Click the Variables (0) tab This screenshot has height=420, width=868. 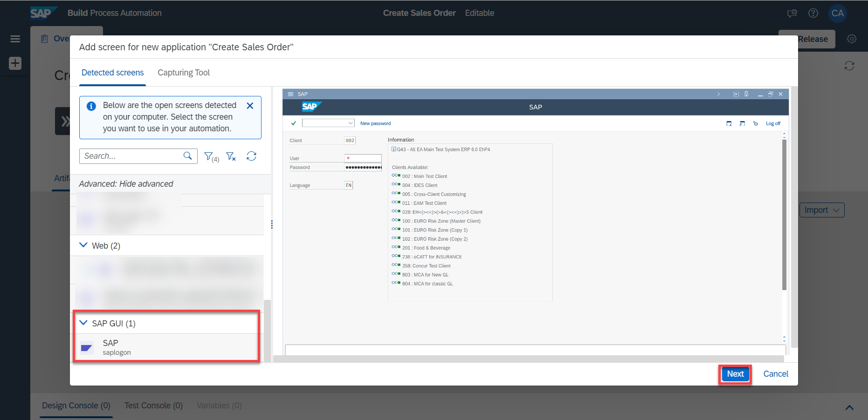(x=219, y=406)
